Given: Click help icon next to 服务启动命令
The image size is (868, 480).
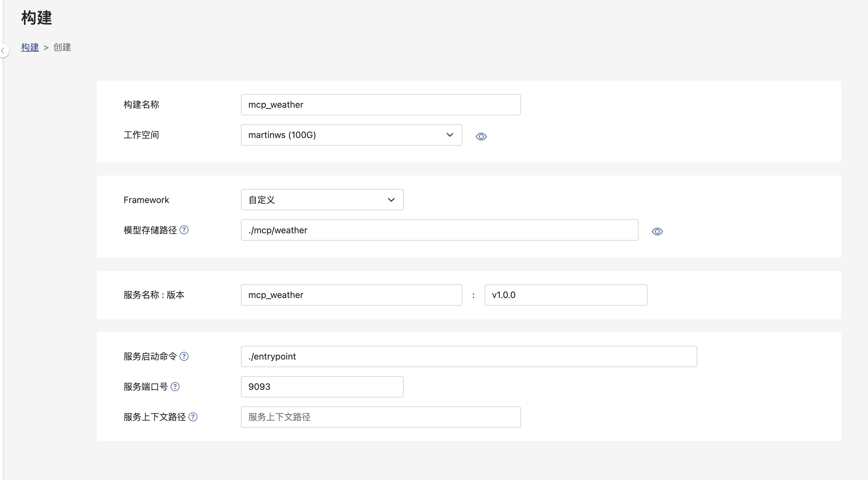Looking at the screenshot, I should 184,356.
